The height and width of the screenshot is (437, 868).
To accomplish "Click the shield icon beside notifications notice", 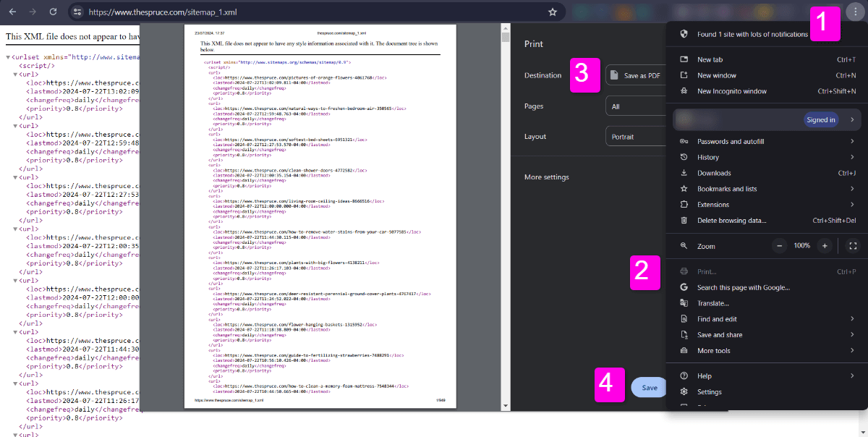I will (684, 34).
